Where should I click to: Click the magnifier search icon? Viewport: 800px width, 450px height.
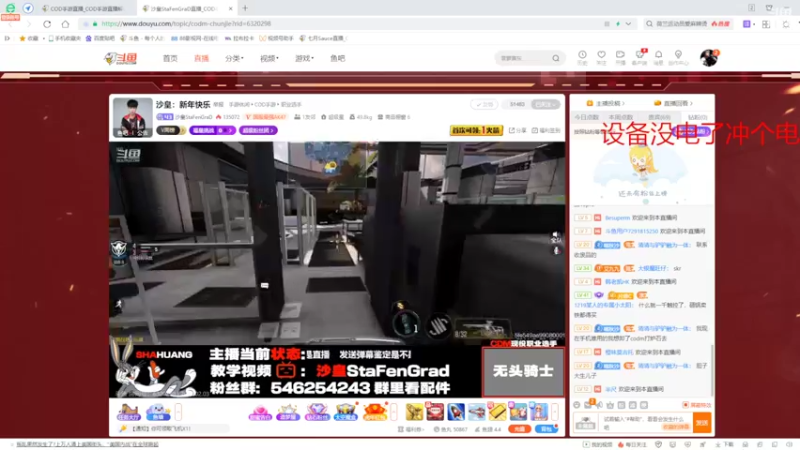point(556,58)
